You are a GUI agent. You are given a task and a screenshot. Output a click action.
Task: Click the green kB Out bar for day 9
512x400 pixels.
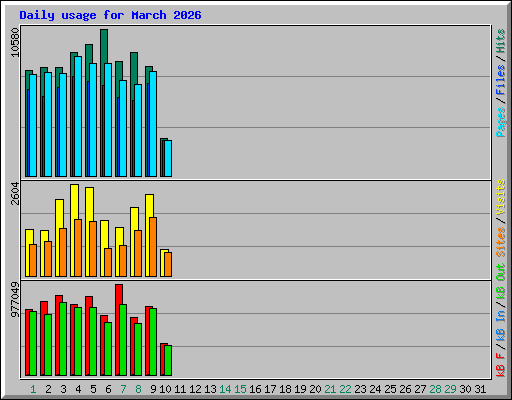153,342
